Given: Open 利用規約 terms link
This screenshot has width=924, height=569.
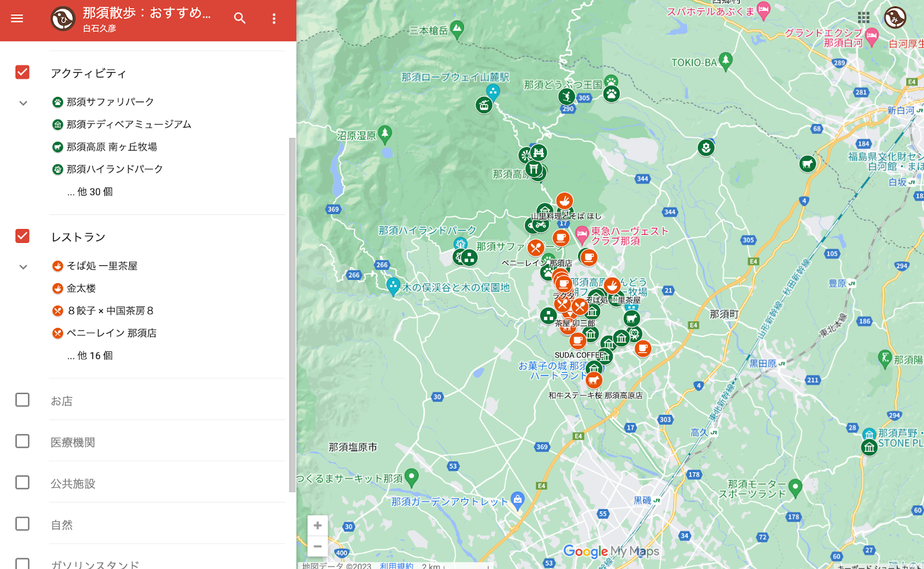Looking at the screenshot, I should point(397,566).
